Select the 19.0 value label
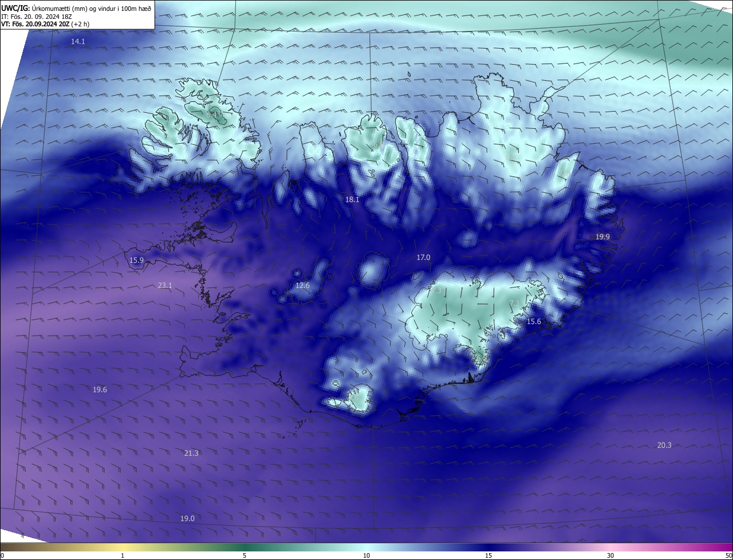Screen dimensions: 733x560 [187, 518]
